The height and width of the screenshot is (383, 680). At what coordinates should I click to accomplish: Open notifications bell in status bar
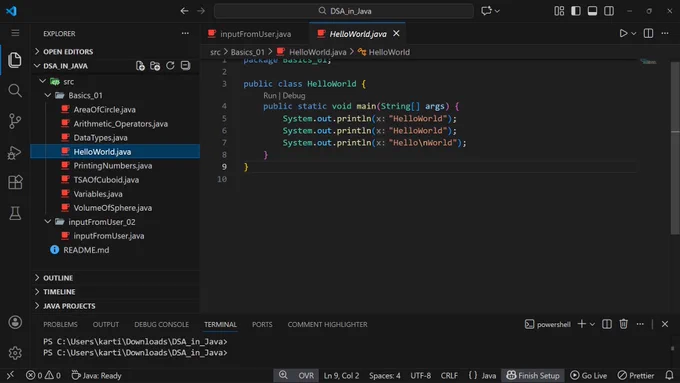(669, 375)
